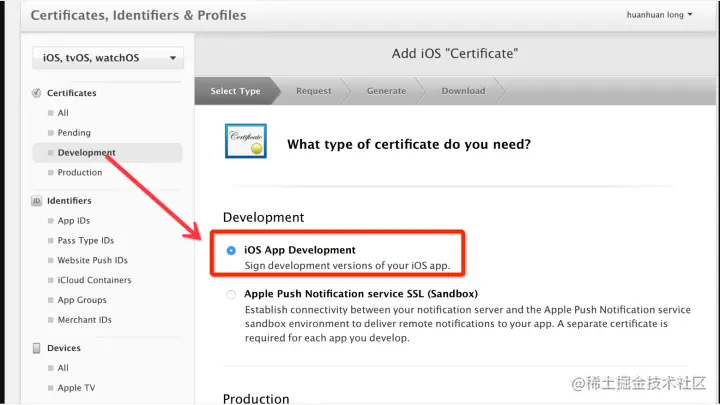Select iOS App Development radio button

pos(231,250)
